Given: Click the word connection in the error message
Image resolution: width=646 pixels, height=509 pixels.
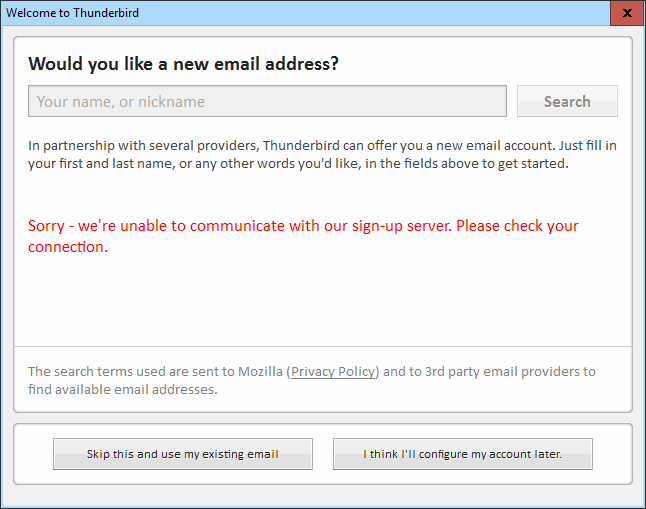Looking at the screenshot, I should (66, 247).
